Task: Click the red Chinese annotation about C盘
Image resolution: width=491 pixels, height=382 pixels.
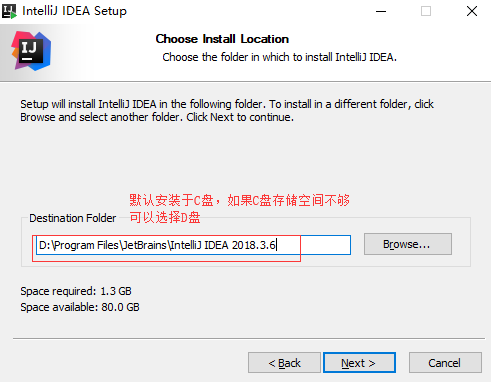Action: click(239, 201)
